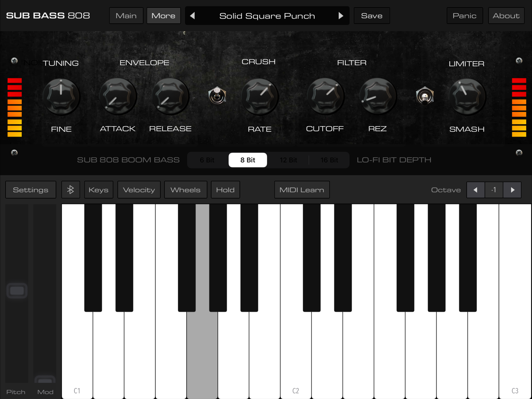
Task: Raise the octave with the right arrow
Action: tap(512, 190)
